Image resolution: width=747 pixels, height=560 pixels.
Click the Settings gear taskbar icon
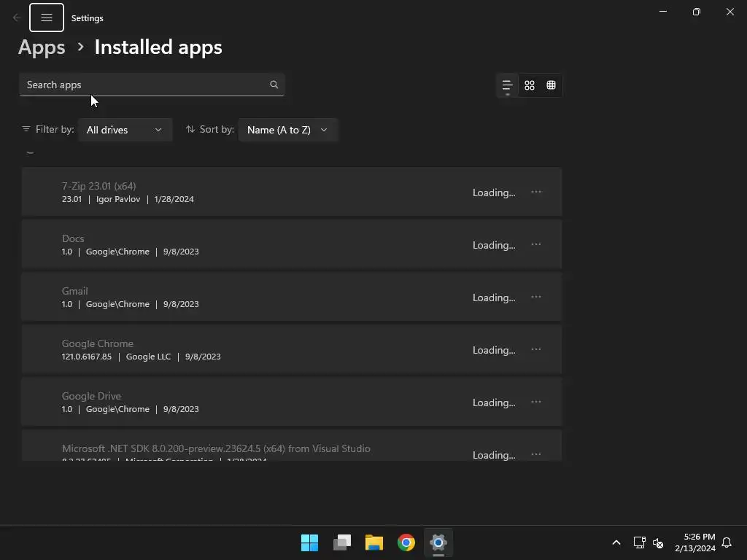click(438, 542)
